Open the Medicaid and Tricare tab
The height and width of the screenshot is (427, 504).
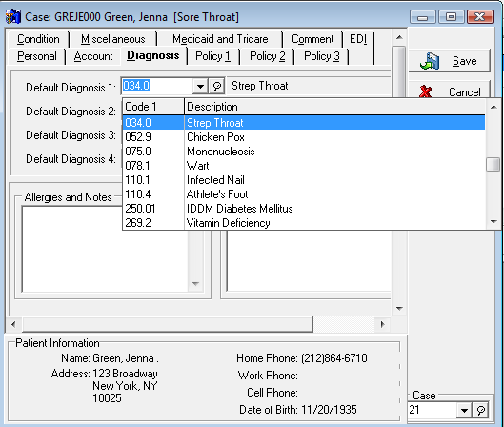click(220, 39)
